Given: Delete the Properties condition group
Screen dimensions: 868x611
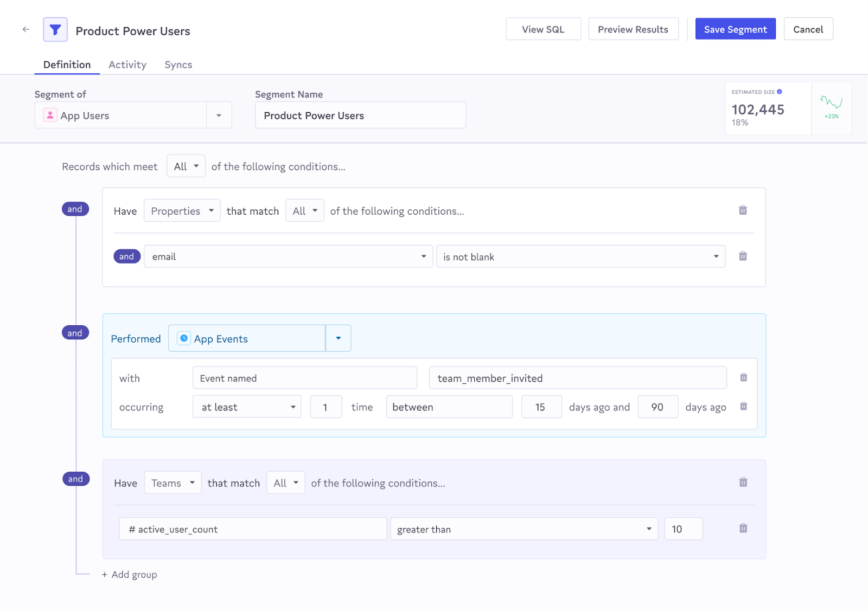Looking at the screenshot, I should 743,210.
